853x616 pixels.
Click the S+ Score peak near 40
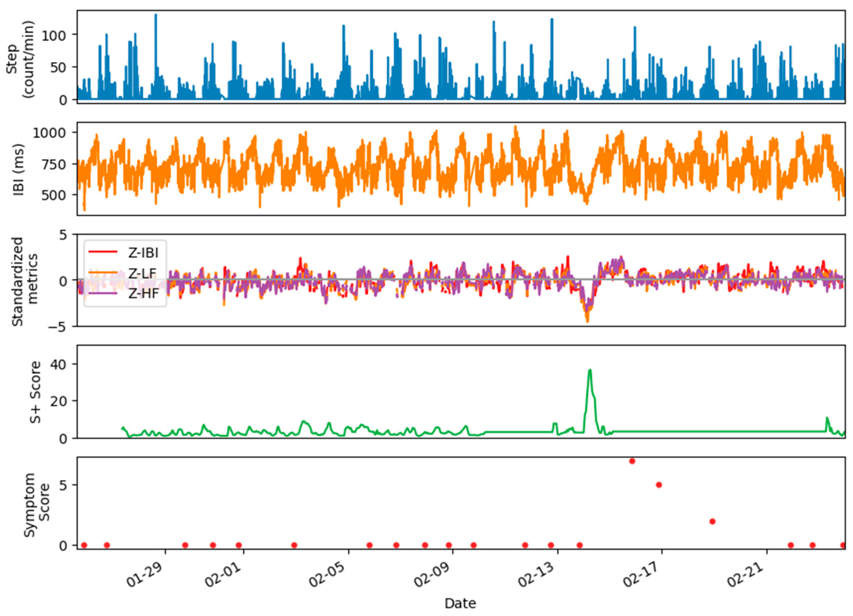[590, 371]
